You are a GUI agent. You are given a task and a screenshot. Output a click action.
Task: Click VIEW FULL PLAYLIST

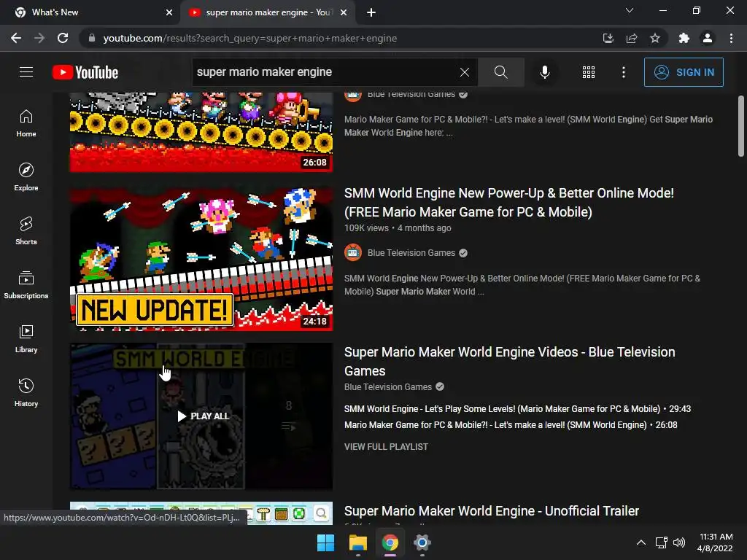(386, 447)
